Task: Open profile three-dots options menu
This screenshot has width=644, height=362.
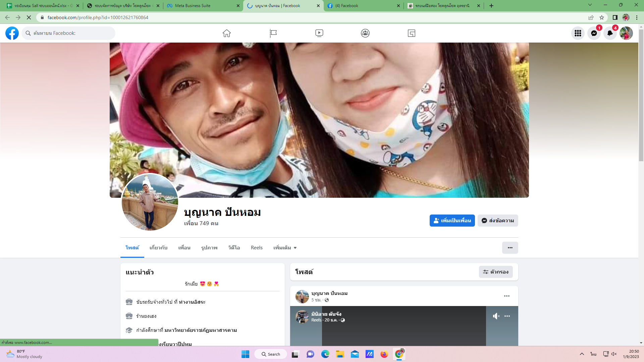Action: coord(510,248)
